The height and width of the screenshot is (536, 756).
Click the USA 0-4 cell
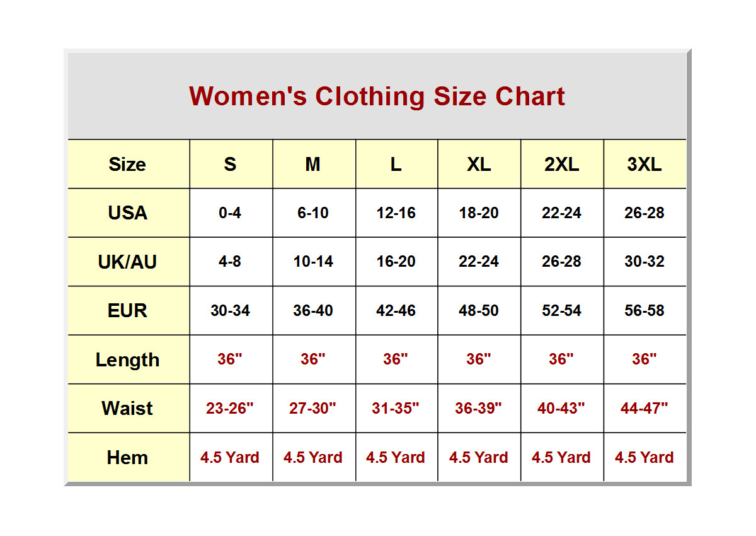[230, 213]
